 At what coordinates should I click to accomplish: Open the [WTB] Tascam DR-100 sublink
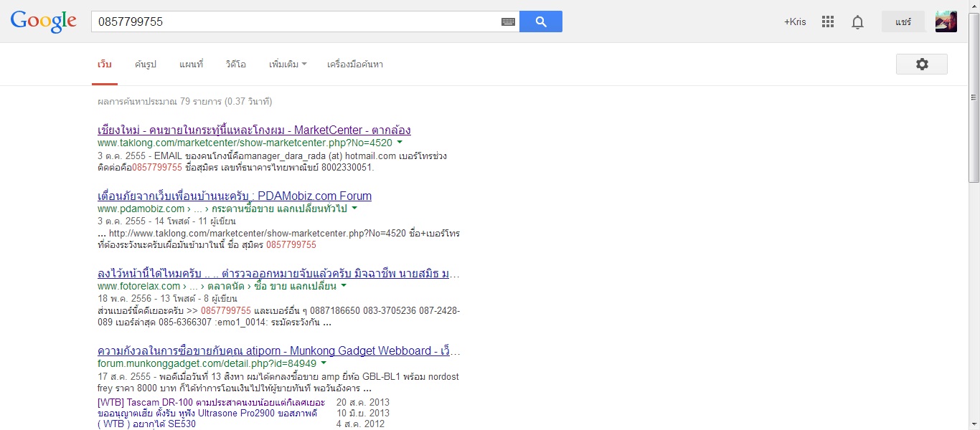[211, 402]
